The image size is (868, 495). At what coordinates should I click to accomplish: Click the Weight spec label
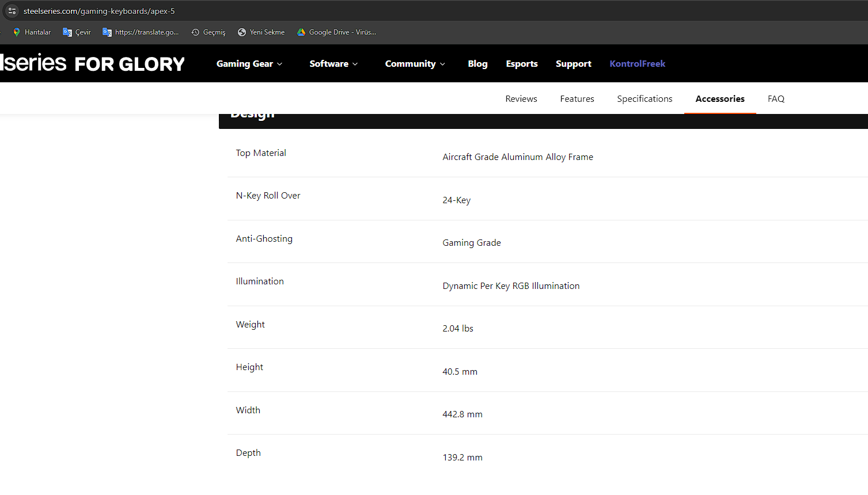(250, 324)
